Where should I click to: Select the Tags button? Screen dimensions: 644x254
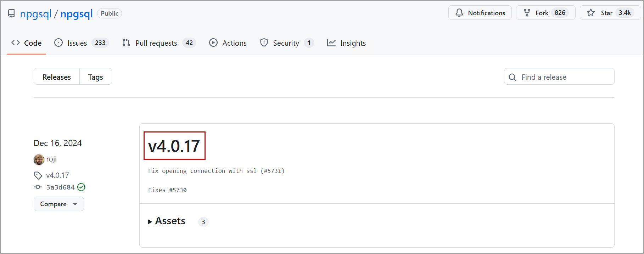[95, 77]
